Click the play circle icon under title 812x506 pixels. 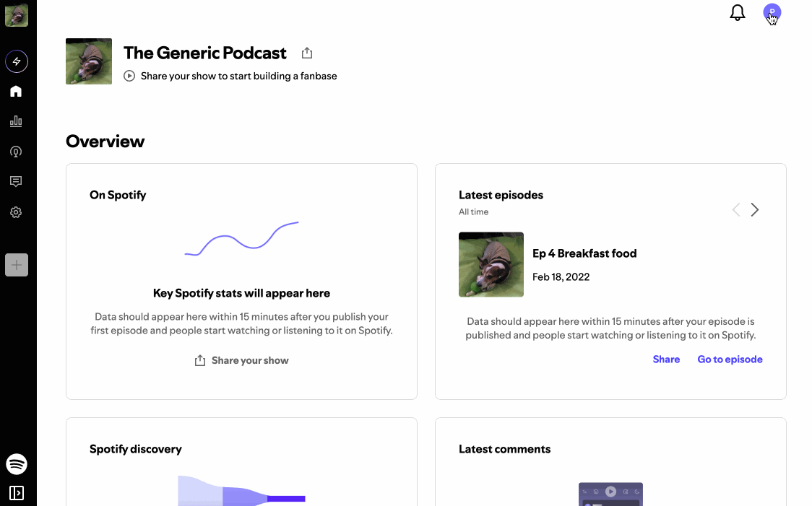coord(129,76)
